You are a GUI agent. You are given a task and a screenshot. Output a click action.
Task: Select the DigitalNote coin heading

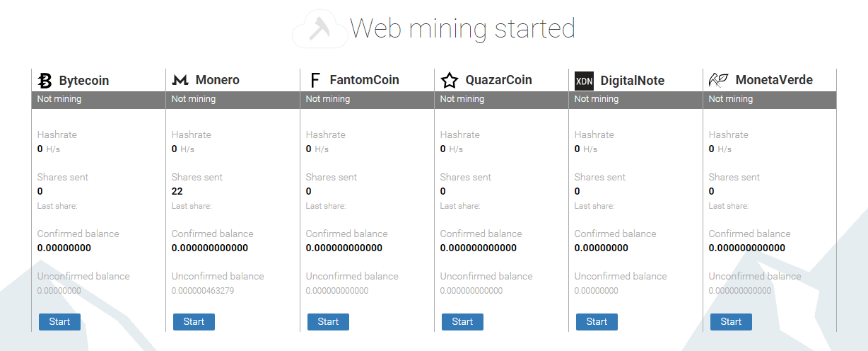tap(633, 81)
